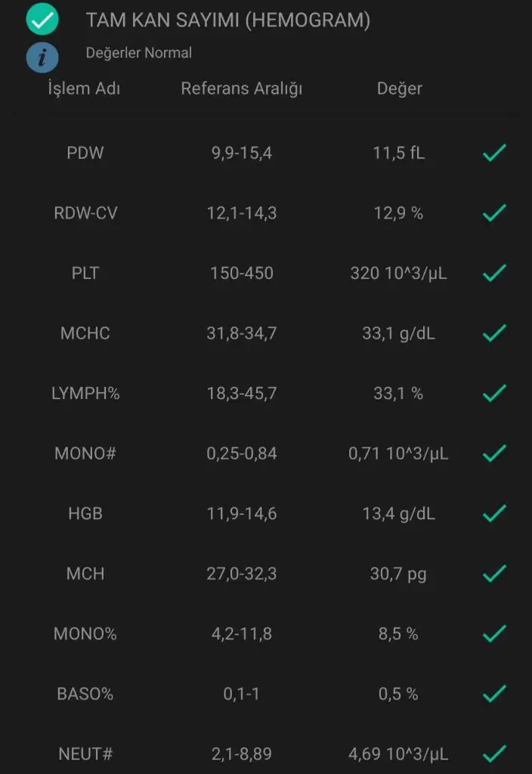Tap the blue info icon

pyautogui.click(x=42, y=57)
